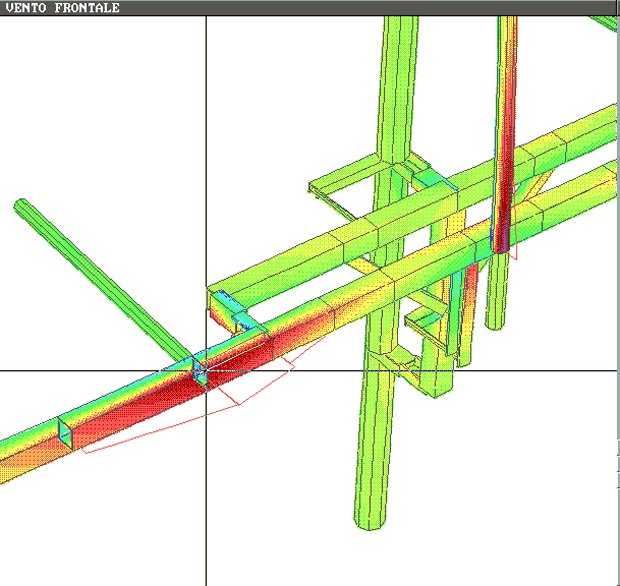Image resolution: width=620 pixels, height=586 pixels.
Task: Click the VENTO FRONTALE title text
Action: (62, 8)
